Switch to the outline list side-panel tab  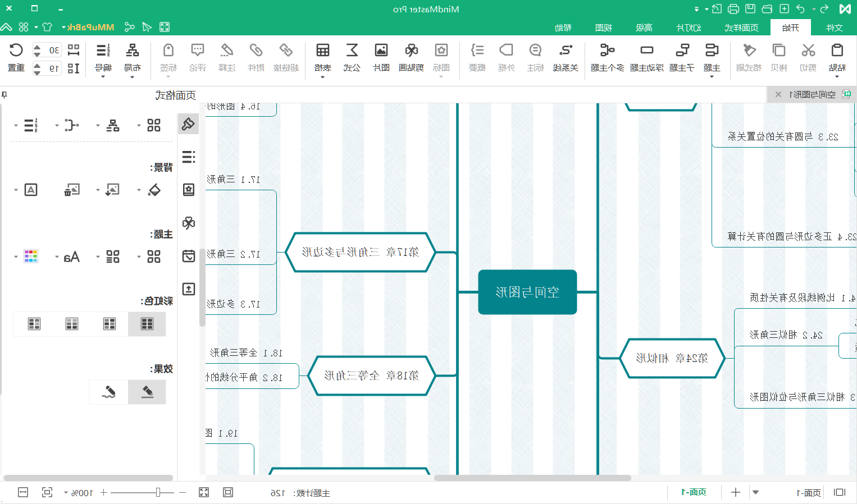189,157
